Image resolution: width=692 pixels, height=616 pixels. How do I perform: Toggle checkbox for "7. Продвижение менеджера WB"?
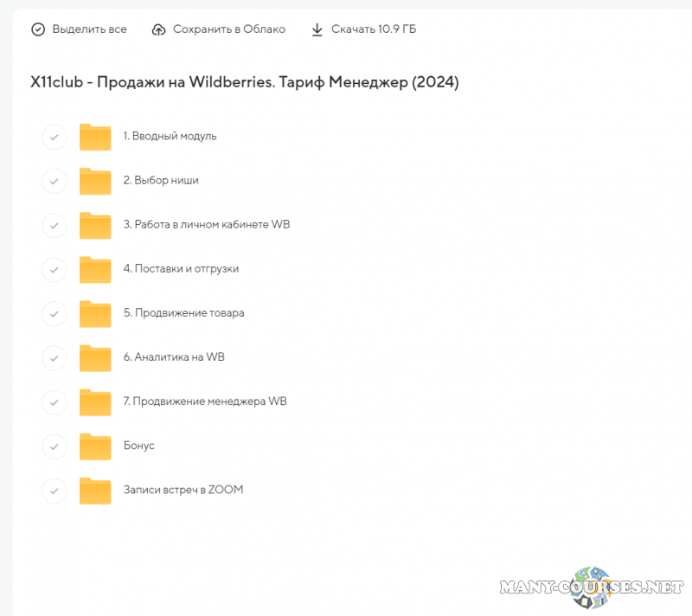pyautogui.click(x=54, y=402)
